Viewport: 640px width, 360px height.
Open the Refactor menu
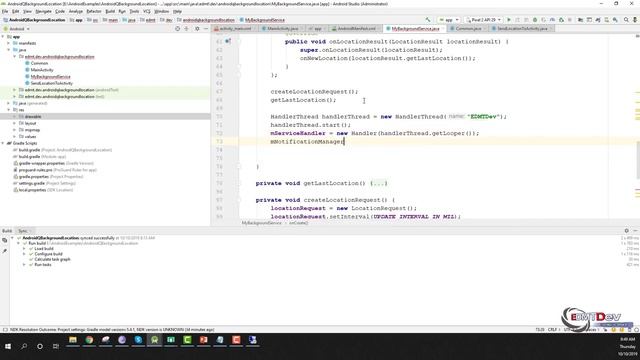[x=93, y=11]
